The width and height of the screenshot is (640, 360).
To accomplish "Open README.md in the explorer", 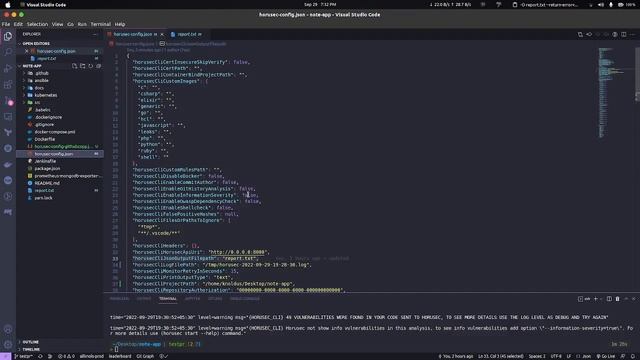I will coord(47,183).
